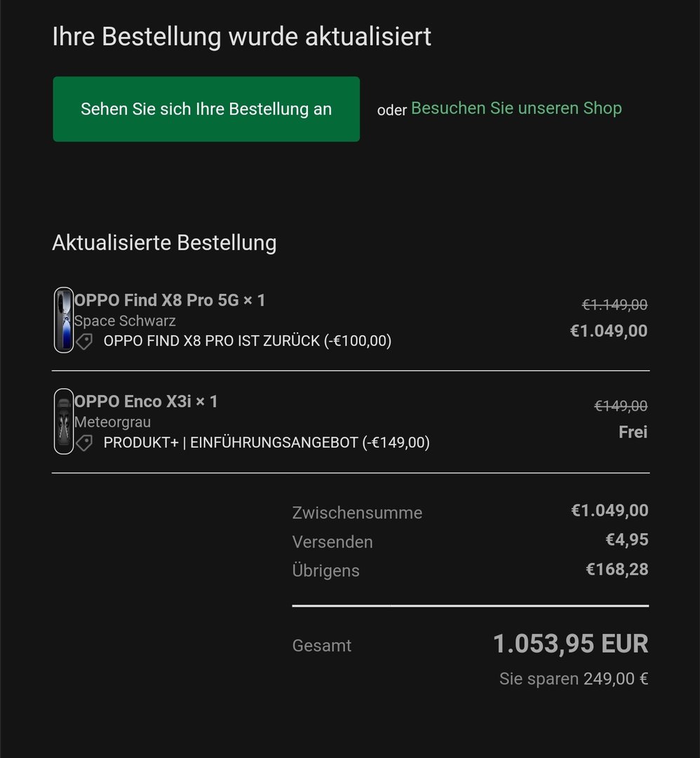Open the 'Besuchen Sie unseren Shop' link

pos(516,108)
